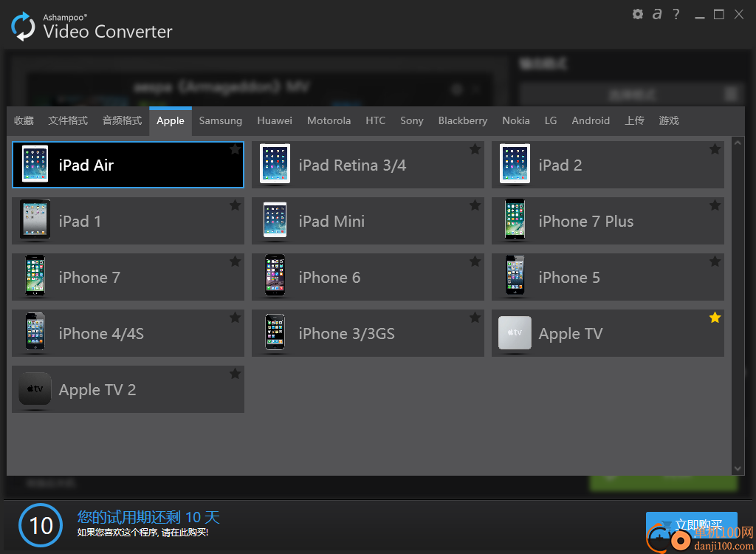Switch to the Nokia tab
This screenshot has height=554, width=756.
click(x=516, y=120)
